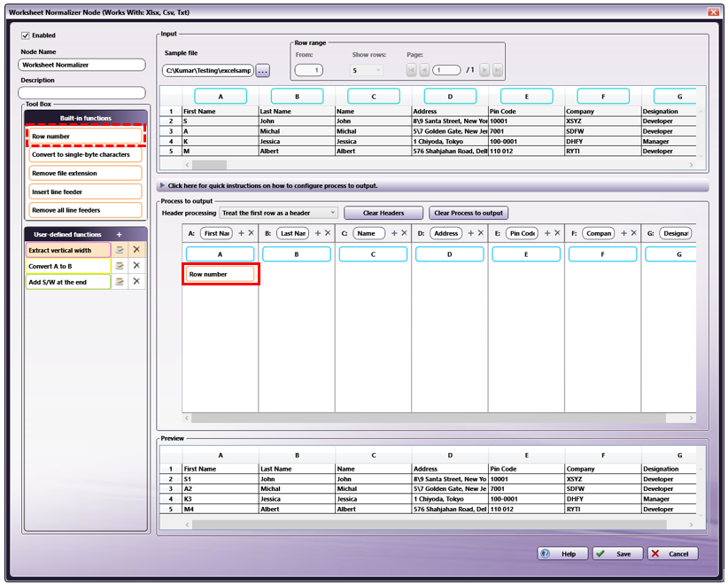
Task: Add after the Address header
Action: point(471,233)
